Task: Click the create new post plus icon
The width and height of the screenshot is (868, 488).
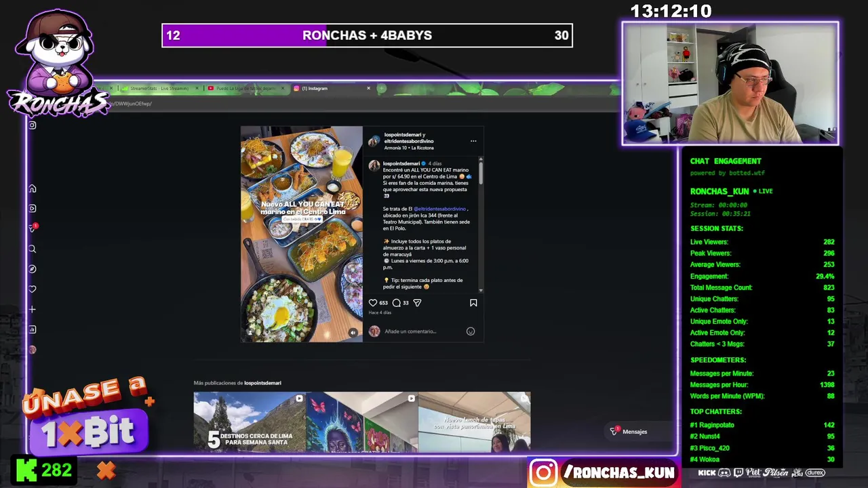Action: pyautogui.click(x=32, y=310)
